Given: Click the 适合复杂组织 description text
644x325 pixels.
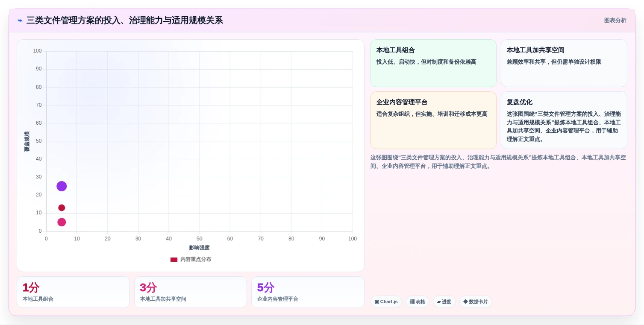Looking at the screenshot, I should point(432,114).
